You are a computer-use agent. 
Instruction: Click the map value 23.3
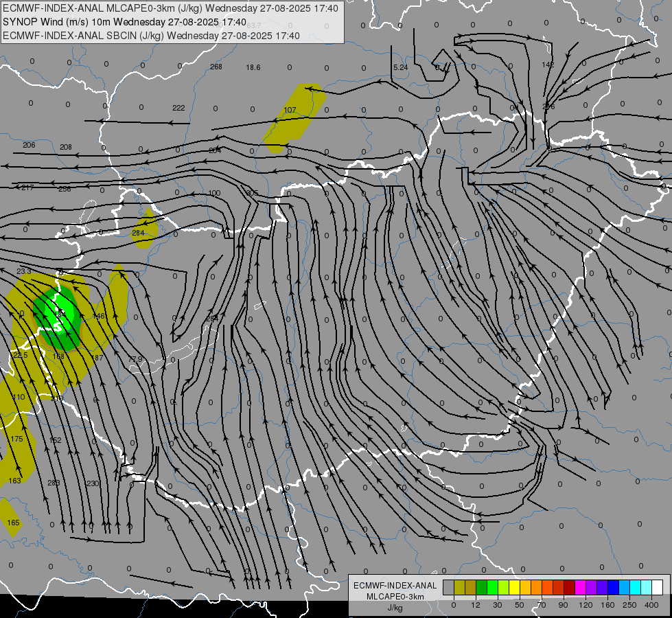pyautogui.click(x=24, y=271)
